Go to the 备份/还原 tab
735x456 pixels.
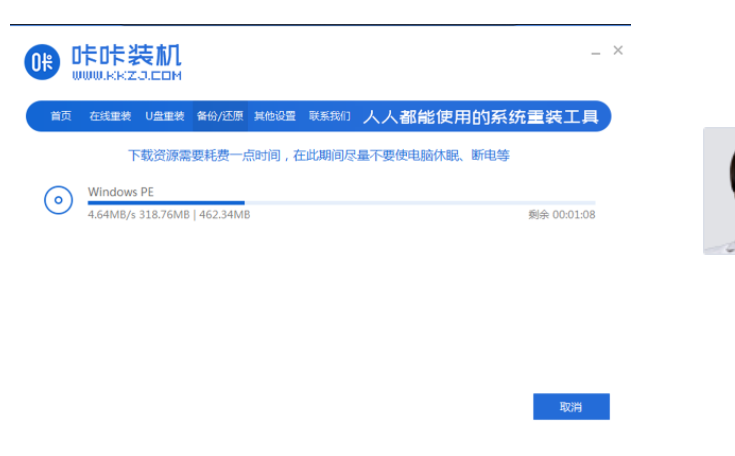pos(220,116)
